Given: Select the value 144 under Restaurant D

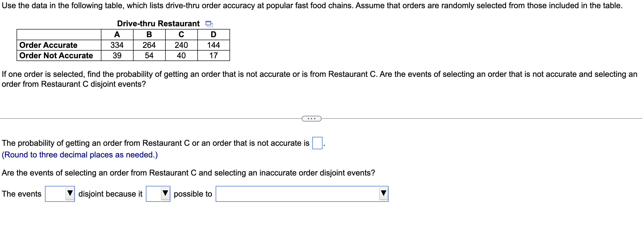Looking at the screenshot, I should 214,45.
